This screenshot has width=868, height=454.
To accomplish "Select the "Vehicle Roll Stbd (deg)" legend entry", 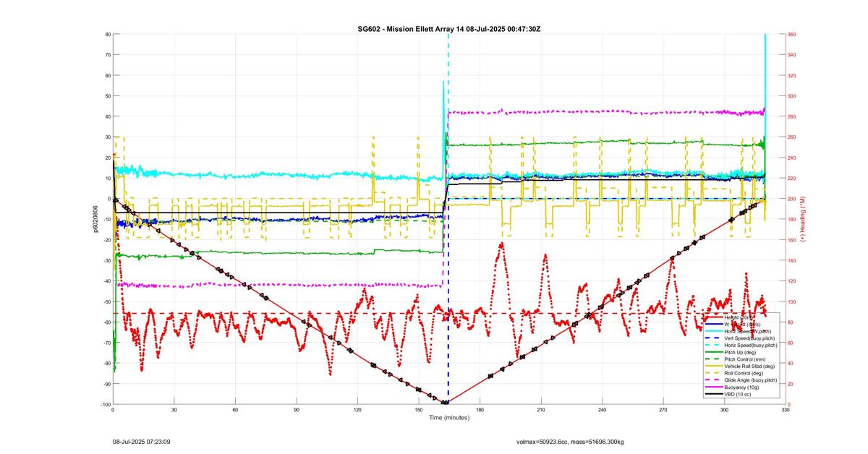I will point(739,367).
